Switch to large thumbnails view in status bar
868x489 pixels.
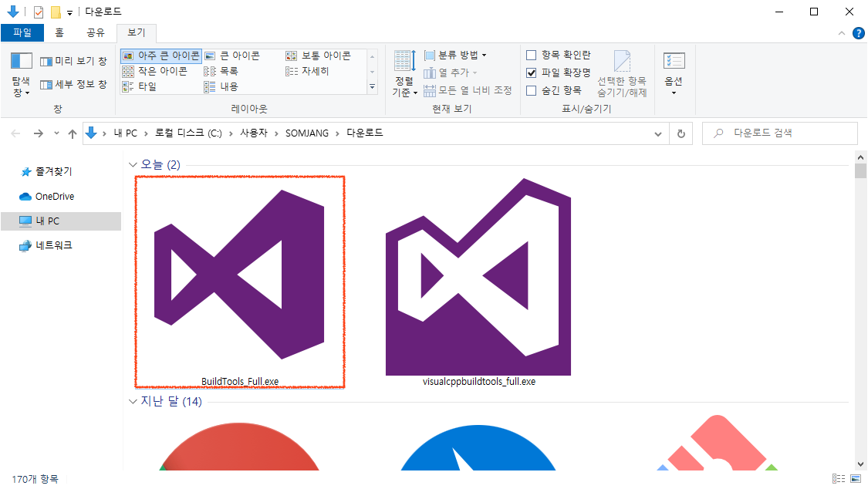[856, 478]
